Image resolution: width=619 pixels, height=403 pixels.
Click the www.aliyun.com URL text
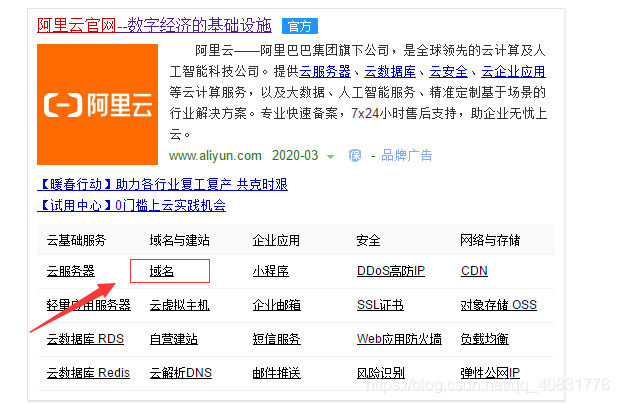coord(215,156)
